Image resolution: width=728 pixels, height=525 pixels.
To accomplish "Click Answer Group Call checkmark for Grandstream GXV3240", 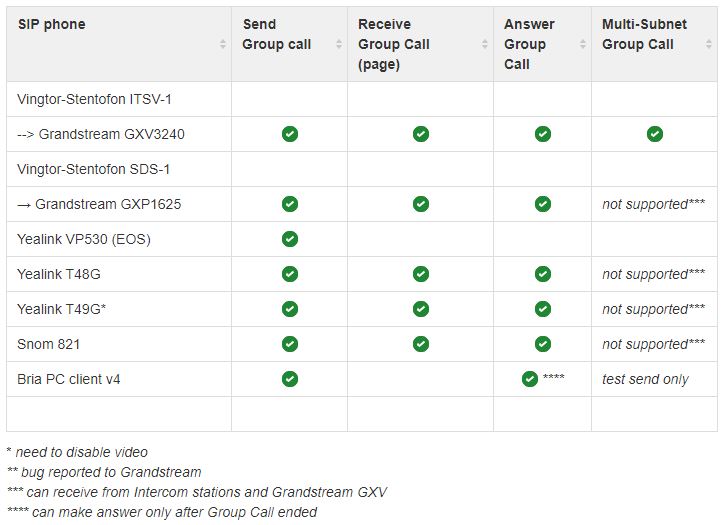I will point(543,134).
